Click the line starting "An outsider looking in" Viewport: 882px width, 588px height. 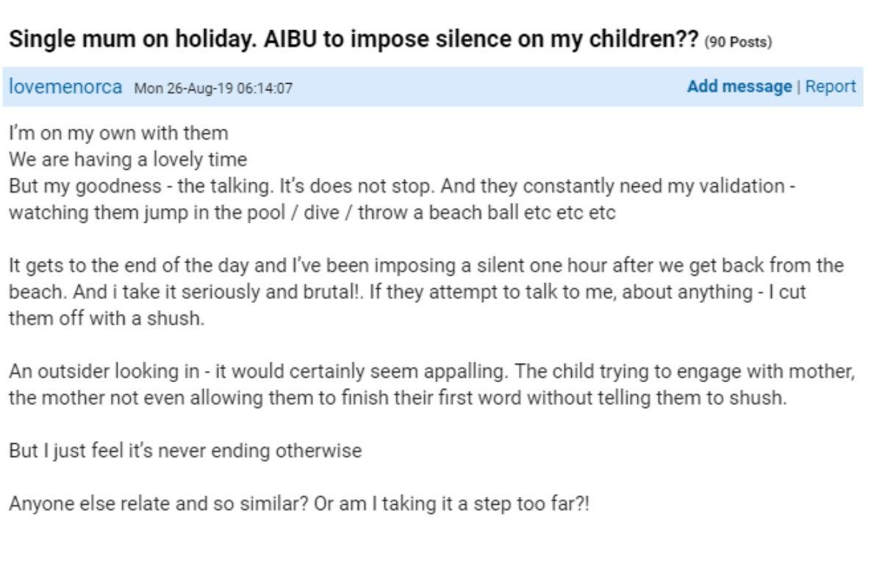(431, 371)
